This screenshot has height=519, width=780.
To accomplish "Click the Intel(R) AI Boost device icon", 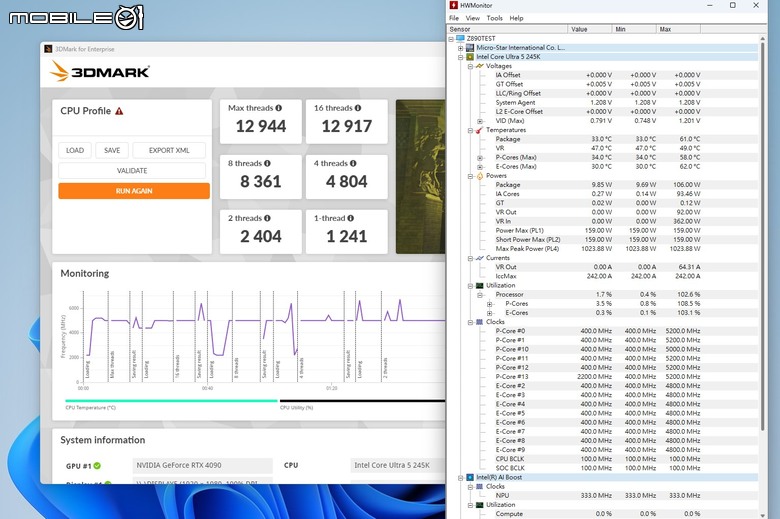I will 470,477.
